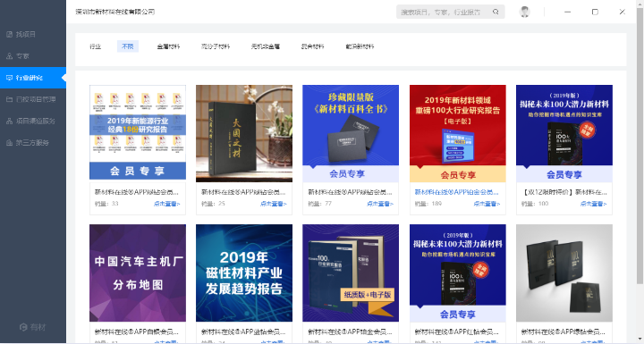Open 第三方服务 icon in the sidebar

pos(10,143)
